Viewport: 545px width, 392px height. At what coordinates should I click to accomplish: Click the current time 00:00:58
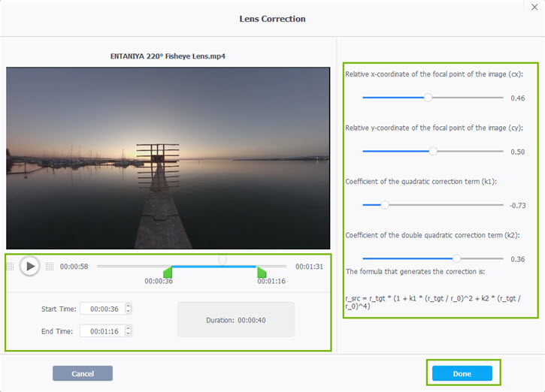pos(74,267)
